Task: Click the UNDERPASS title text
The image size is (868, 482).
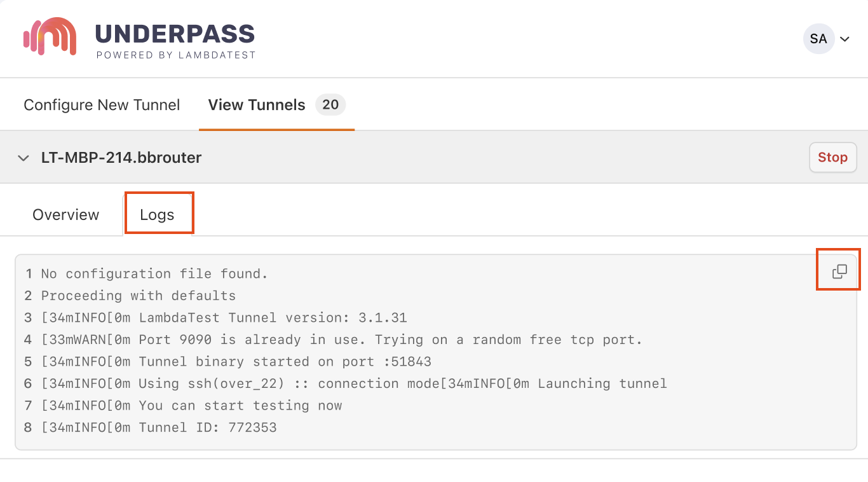Action: pyautogui.click(x=175, y=34)
